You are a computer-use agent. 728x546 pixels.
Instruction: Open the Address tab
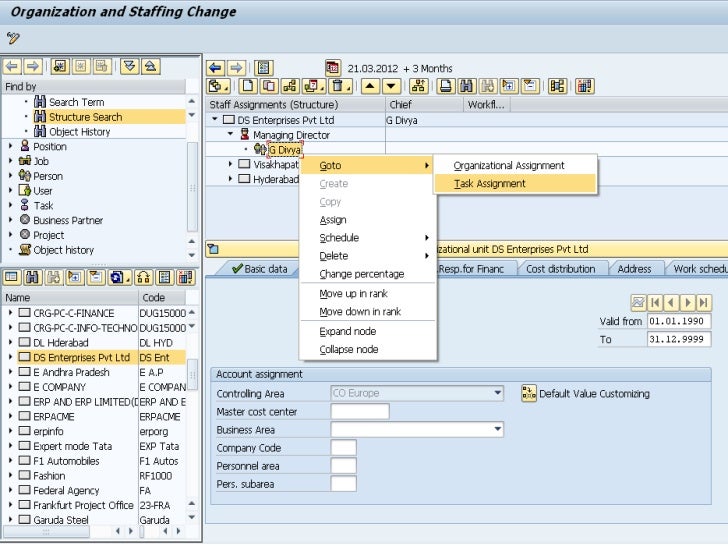(x=634, y=269)
